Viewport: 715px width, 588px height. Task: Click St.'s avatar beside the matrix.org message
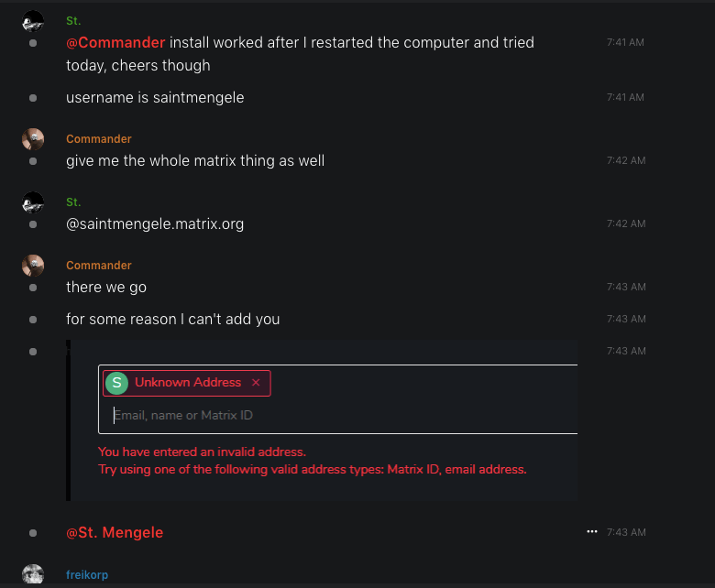(33, 202)
